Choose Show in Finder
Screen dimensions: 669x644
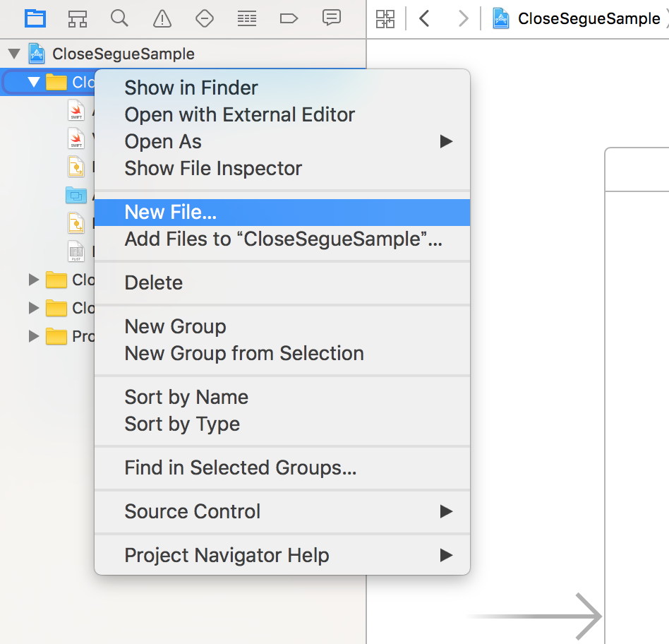click(282, 88)
